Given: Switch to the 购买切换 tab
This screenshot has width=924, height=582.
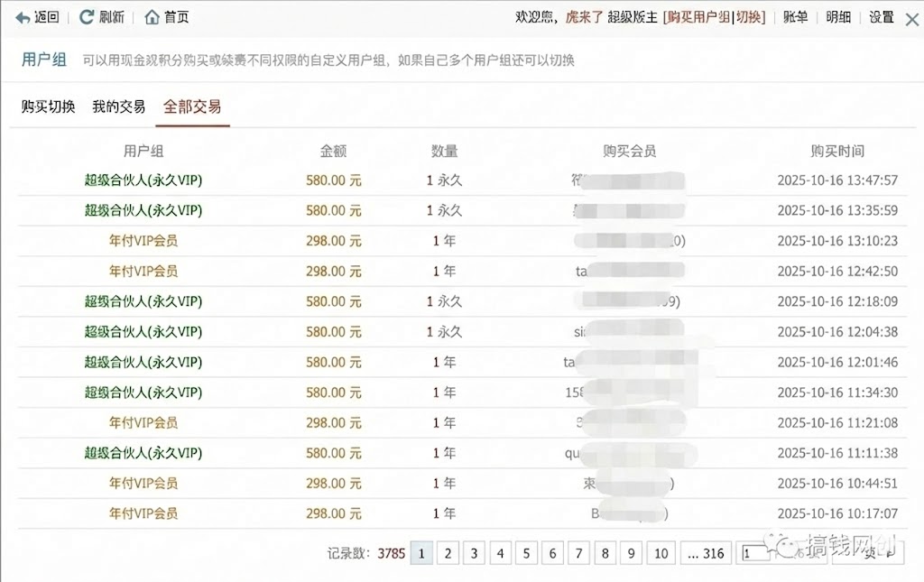Looking at the screenshot, I should point(48,106).
